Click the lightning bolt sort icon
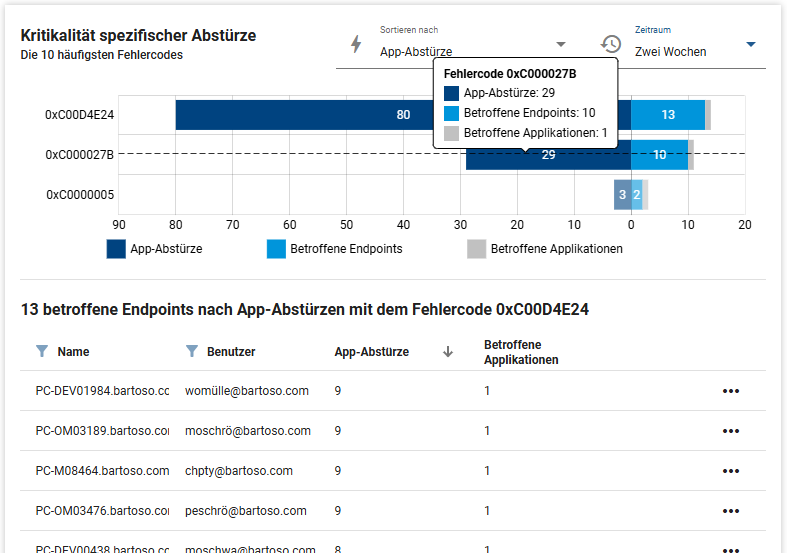787x553 pixels. click(x=355, y=44)
